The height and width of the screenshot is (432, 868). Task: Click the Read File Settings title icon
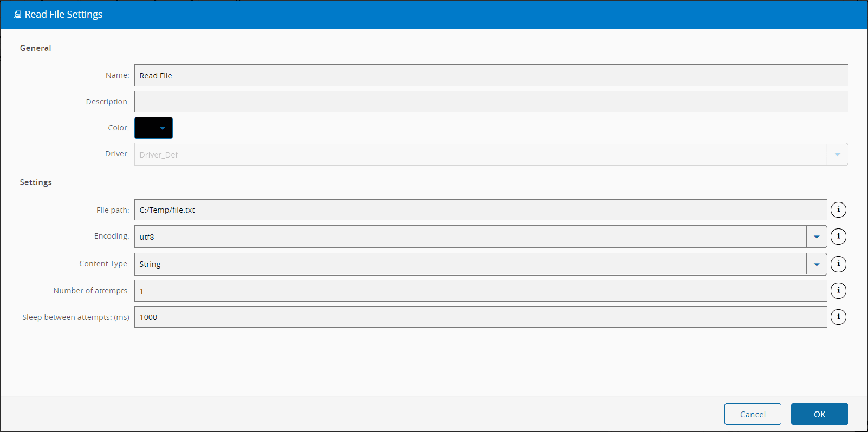pos(17,15)
